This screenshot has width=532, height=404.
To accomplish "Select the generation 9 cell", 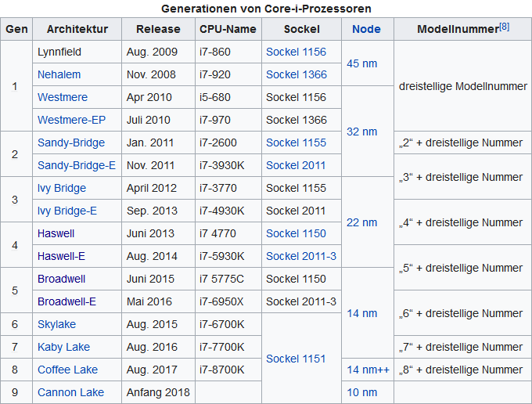I will point(16,392).
